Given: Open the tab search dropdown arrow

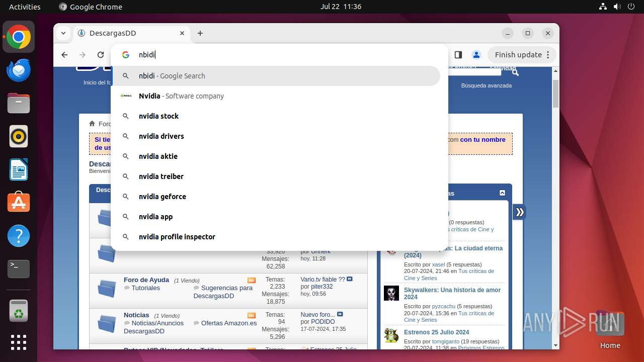Looking at the screenshot, I should coord(63,33).
